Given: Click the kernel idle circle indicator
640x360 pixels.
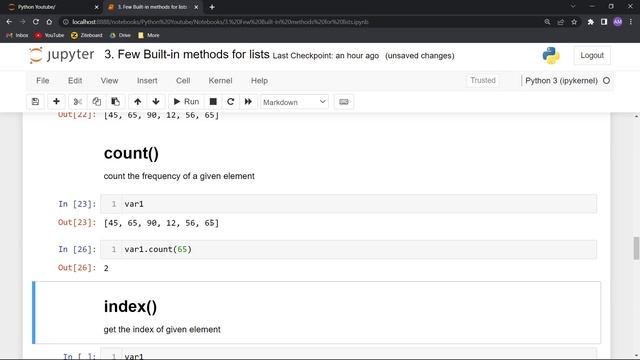Looking at the screenshot, I should (607, 81).
